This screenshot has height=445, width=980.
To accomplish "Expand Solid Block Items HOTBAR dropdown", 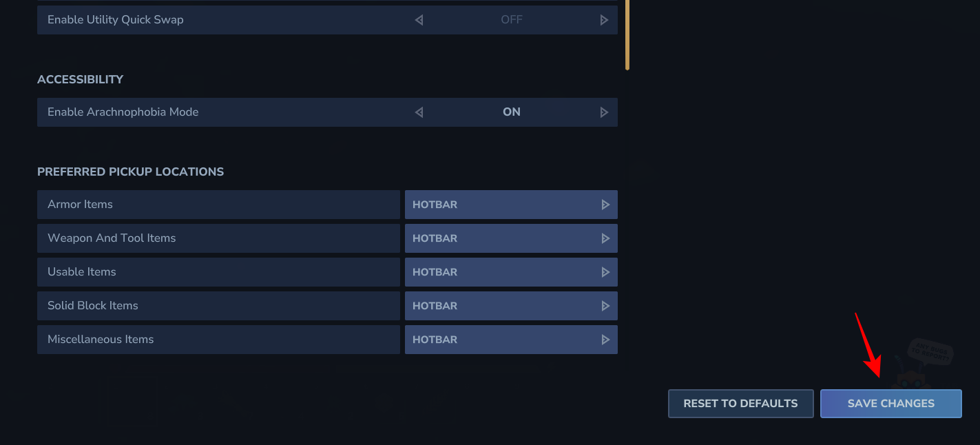I will point(511,306).
